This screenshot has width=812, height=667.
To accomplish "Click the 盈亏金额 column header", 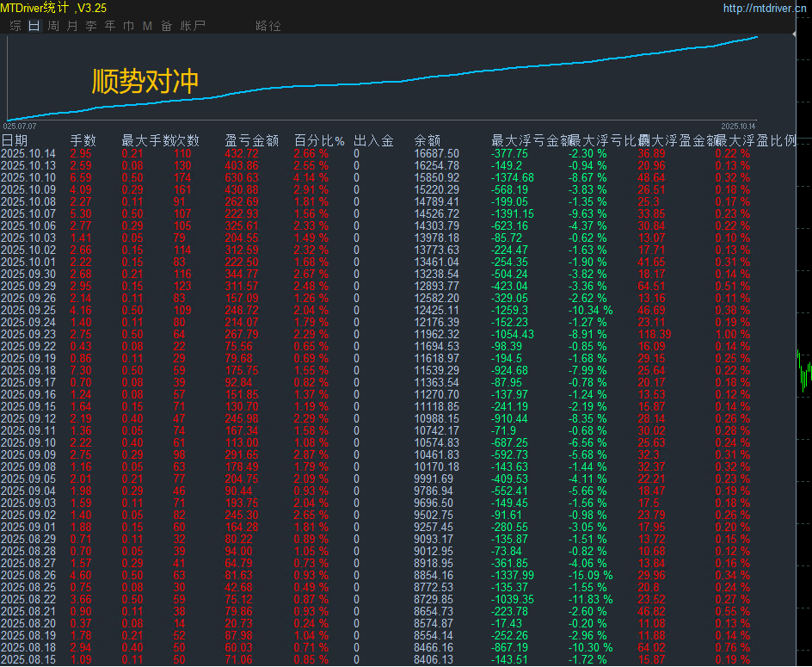I will click(252, 141).
